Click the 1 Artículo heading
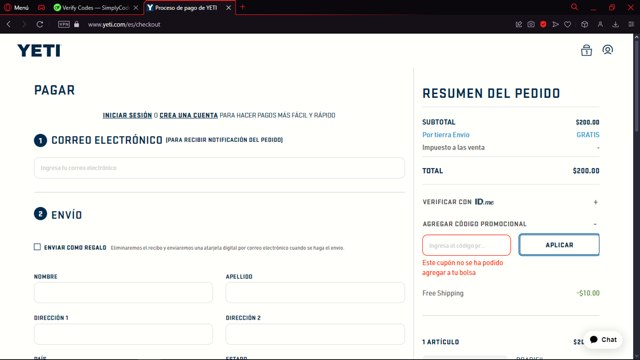 [440, 342]
